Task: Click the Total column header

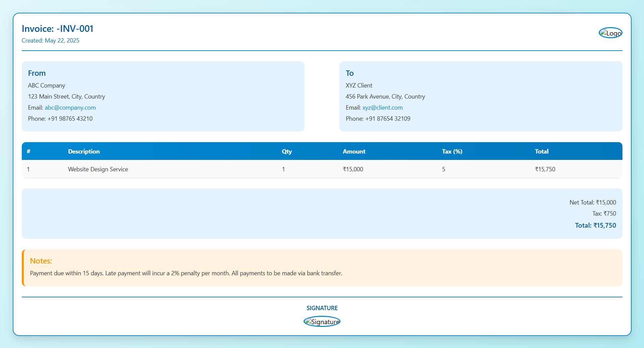Action: (541, 152)
